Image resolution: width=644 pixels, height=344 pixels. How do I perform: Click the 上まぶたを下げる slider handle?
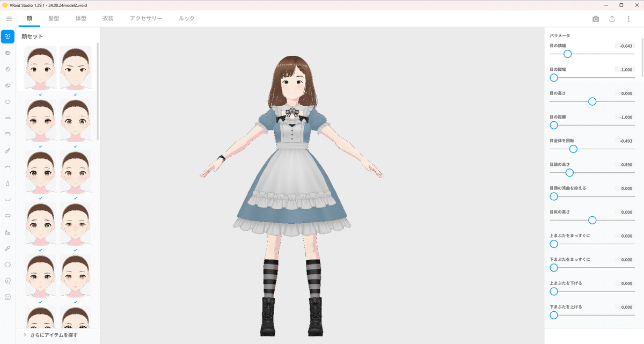554,291
